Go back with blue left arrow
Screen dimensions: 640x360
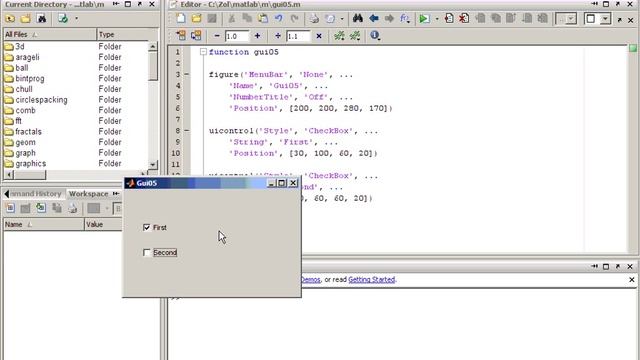(x=373, y=18)
